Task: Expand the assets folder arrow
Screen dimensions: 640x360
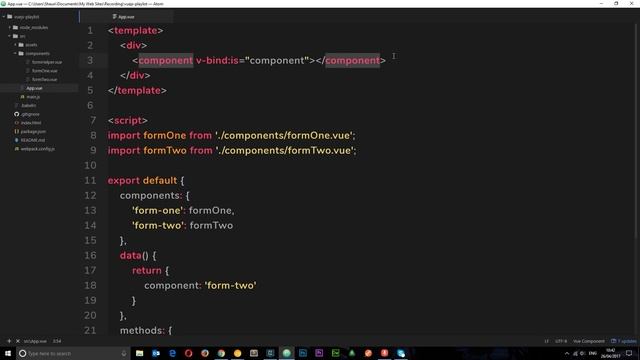Action: pos(16,44)
